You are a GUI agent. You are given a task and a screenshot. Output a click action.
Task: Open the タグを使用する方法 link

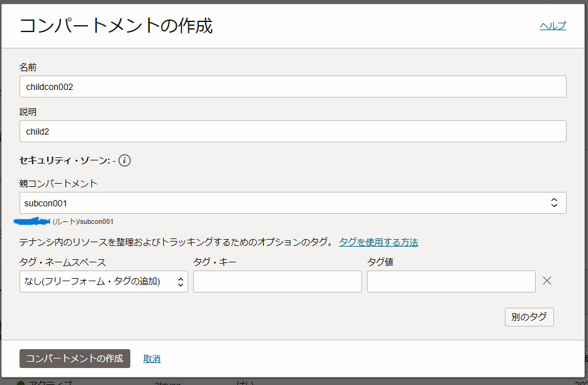pyautogui.click(x=378, y=242)
